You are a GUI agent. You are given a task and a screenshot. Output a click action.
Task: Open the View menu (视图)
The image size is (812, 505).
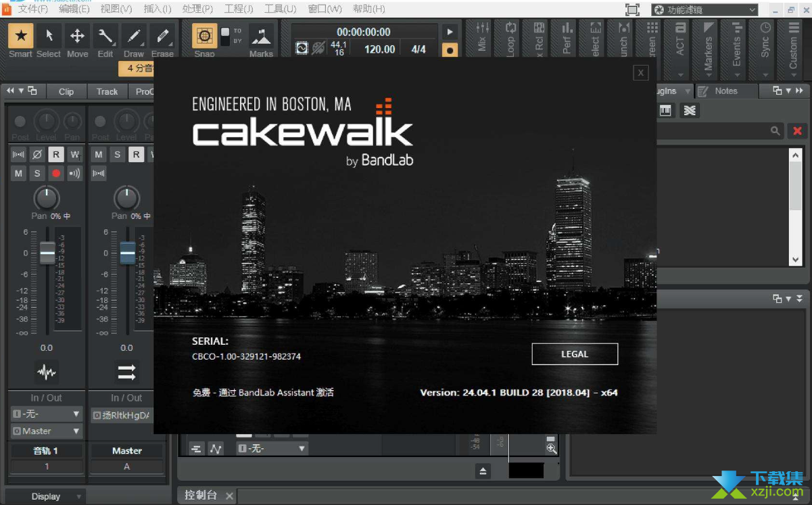pos(116,9)
